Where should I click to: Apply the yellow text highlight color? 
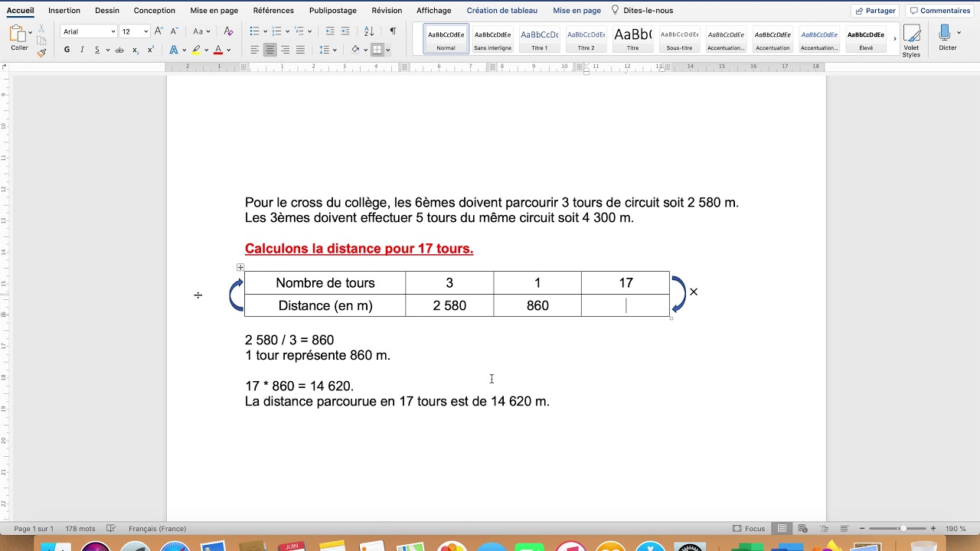click(196, 50)
